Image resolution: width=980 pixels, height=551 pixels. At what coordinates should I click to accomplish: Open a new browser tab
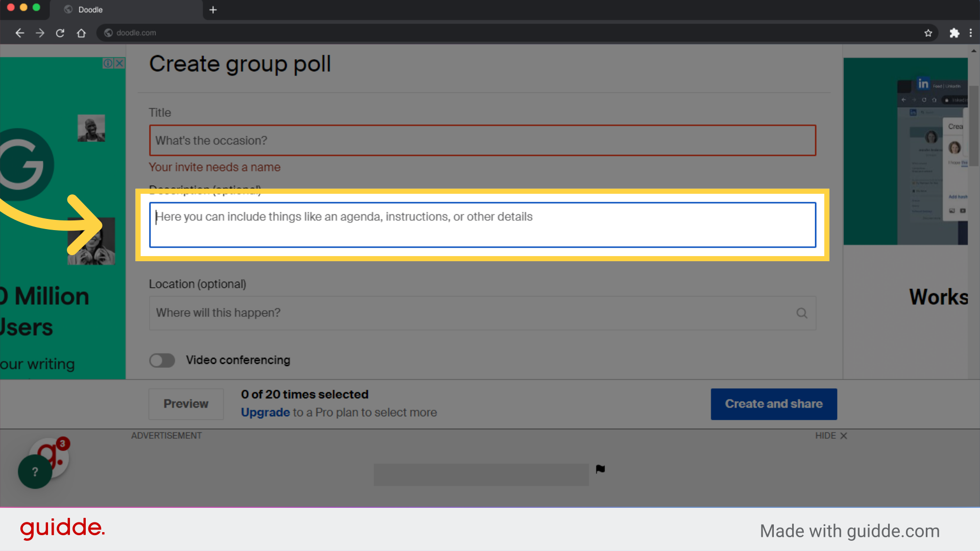(x=213, y=10)
